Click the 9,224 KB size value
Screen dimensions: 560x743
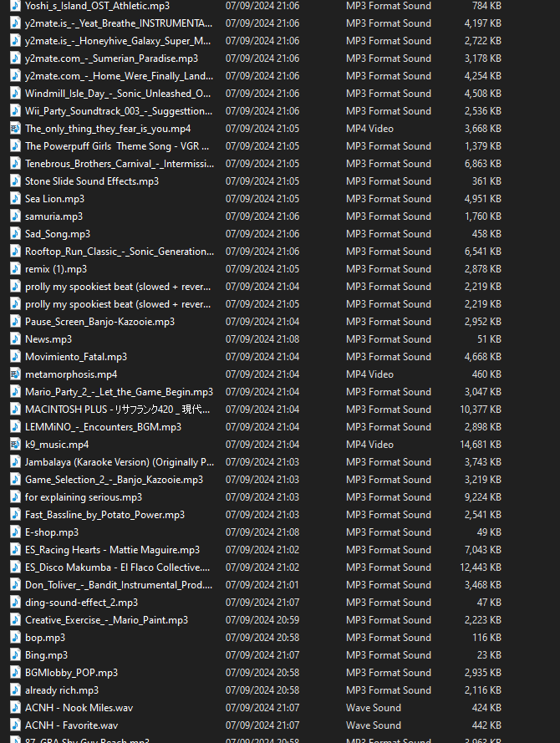click(483, 496)
